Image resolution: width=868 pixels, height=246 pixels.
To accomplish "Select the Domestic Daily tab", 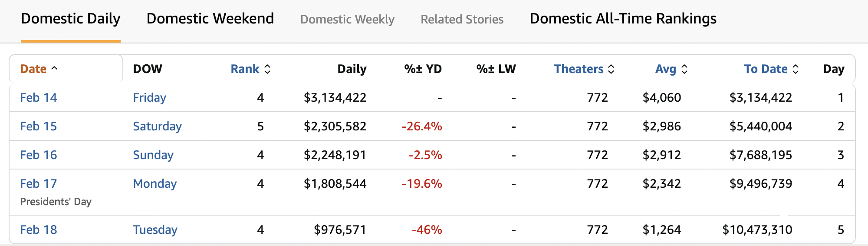I will [71, 19].
